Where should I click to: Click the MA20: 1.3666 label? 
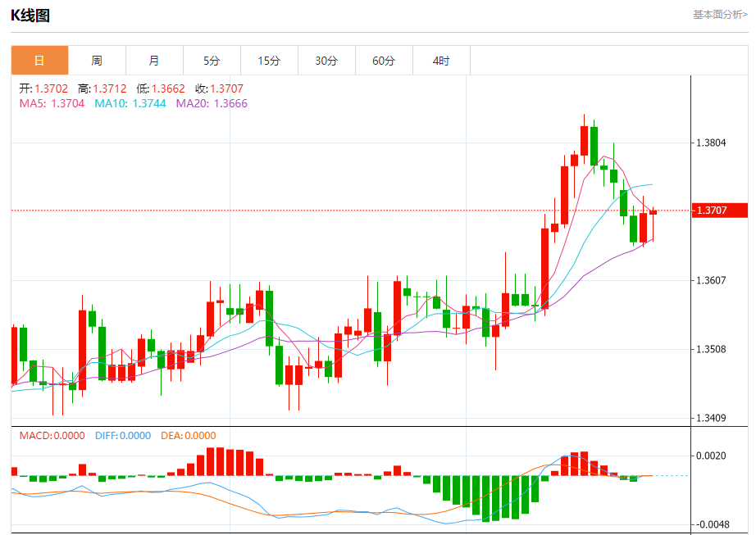[212, 103]
